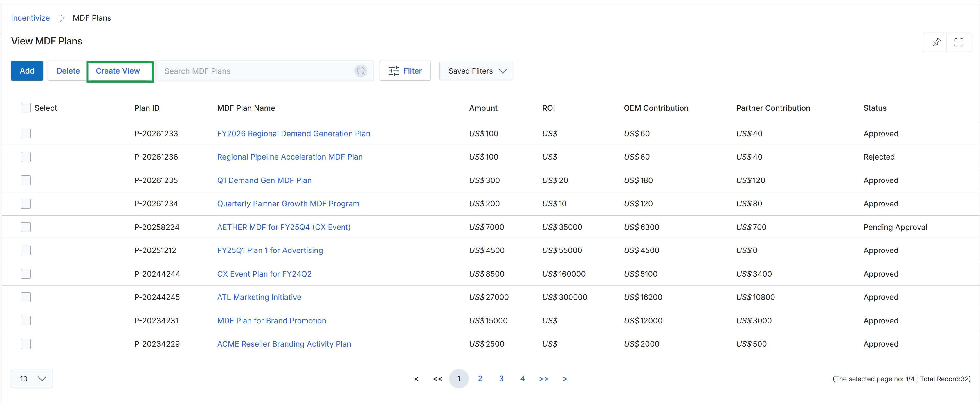Click the single < previous page arrow
Viewport: 980px width, 403px height.
[x=416, y=379]
